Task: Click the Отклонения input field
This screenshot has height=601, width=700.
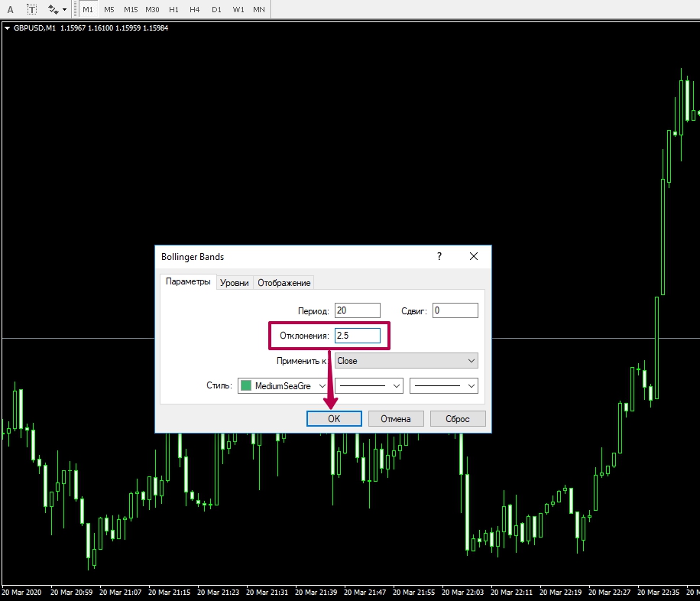Action: [357, 335]
